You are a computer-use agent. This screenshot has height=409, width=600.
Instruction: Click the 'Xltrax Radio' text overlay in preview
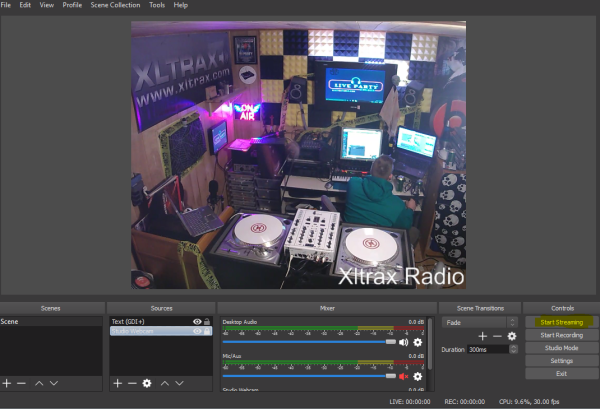(x=401, y=276)
